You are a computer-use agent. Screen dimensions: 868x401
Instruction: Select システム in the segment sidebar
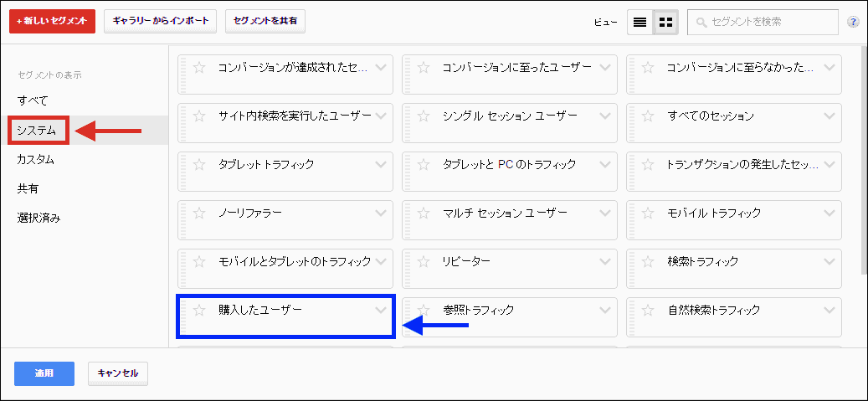pyautogui.click(x=37, y=130)
